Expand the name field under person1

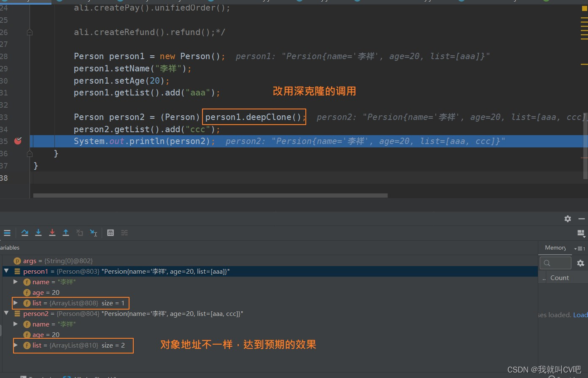click(x=16, y=282)
